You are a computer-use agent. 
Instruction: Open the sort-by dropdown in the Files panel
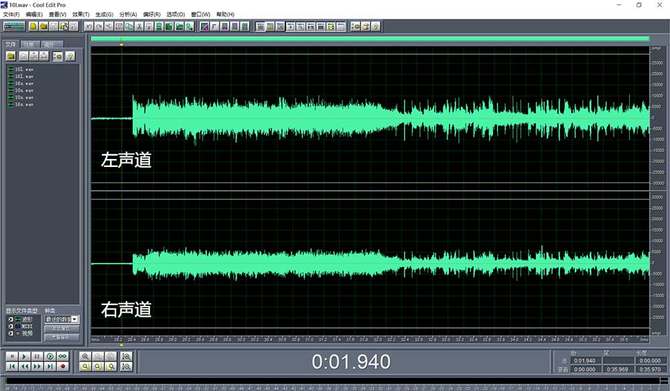tap(62, 319)
